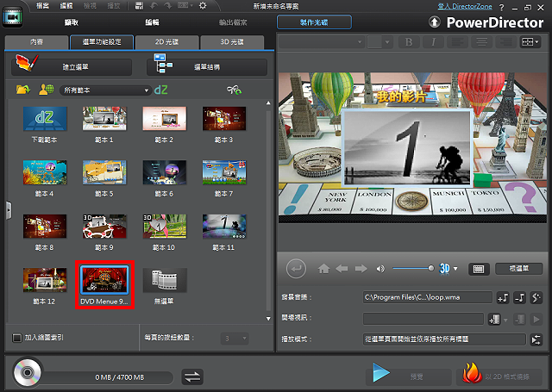552x392 pixels.
Task: Click the home menu navigation icon
Action: coord(323,269)
